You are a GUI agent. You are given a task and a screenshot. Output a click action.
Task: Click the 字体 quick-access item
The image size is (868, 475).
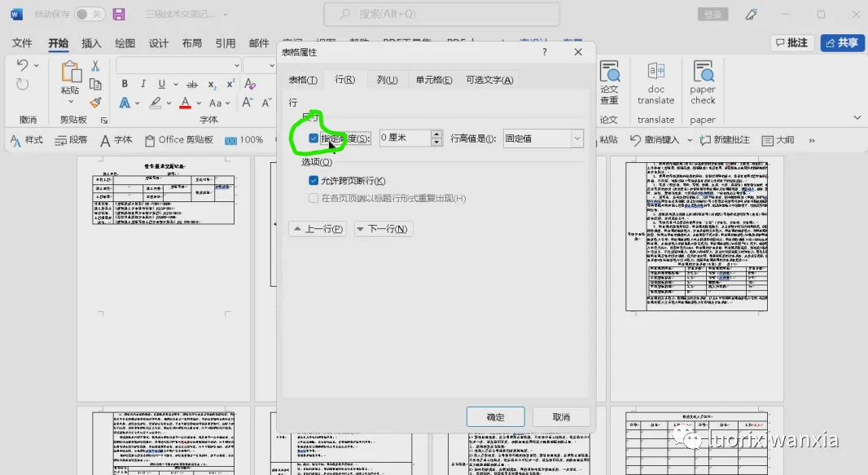pos(116,140)
